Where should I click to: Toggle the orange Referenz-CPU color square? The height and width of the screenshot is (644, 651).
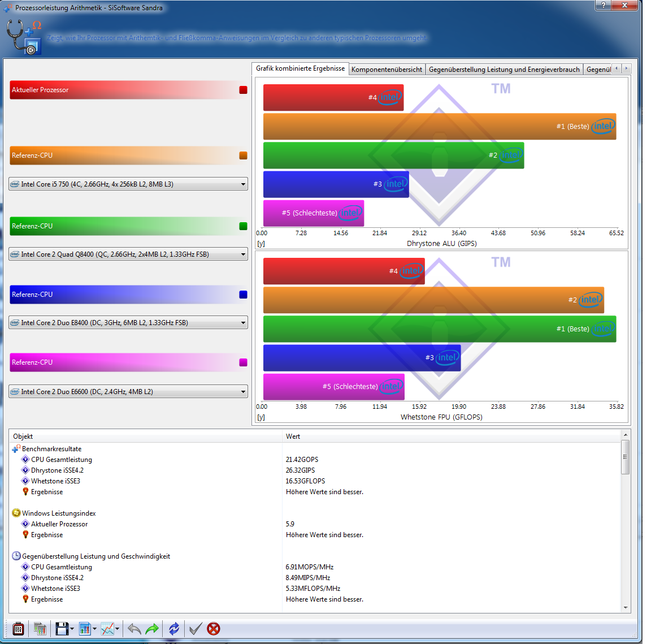pyautogui.click(x=244, y=155)
